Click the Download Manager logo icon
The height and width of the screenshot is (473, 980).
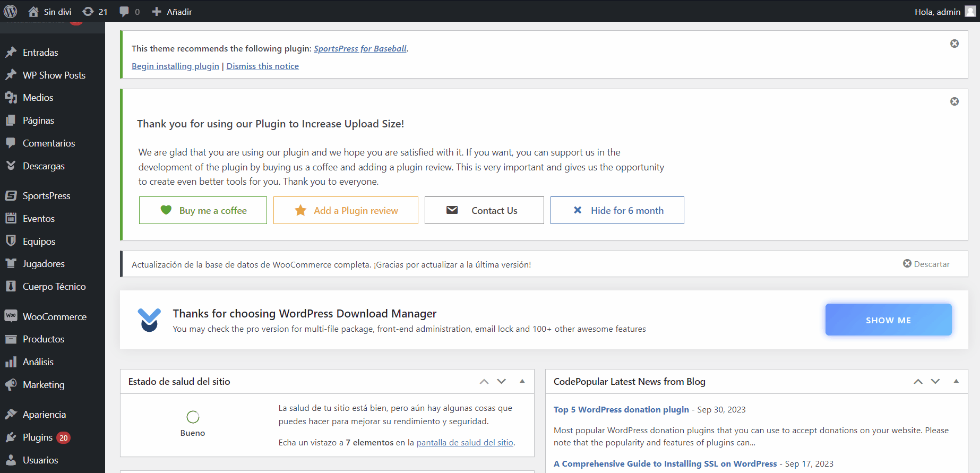(149, 320)
